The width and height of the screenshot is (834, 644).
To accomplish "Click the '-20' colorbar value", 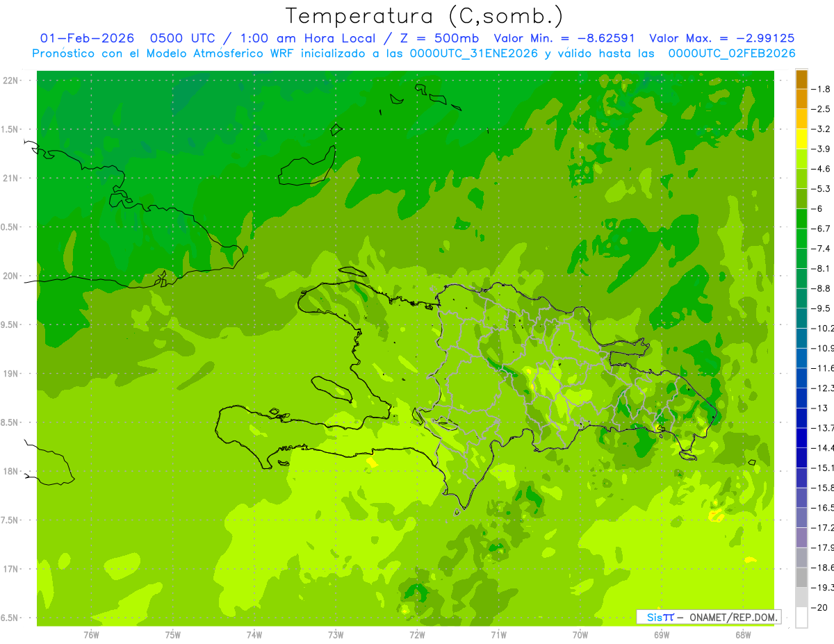I will tap(819, 607).
